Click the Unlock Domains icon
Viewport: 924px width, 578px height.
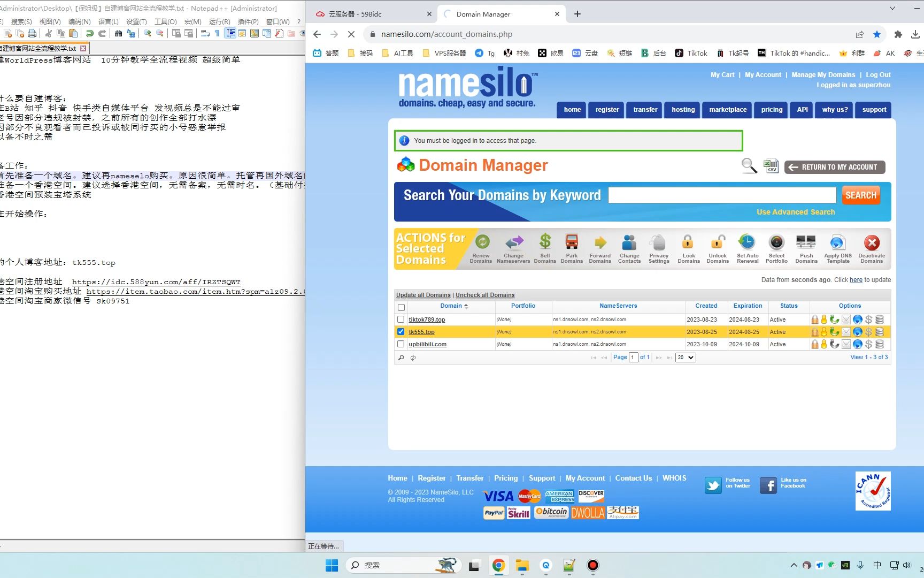(x=718, y=242)
